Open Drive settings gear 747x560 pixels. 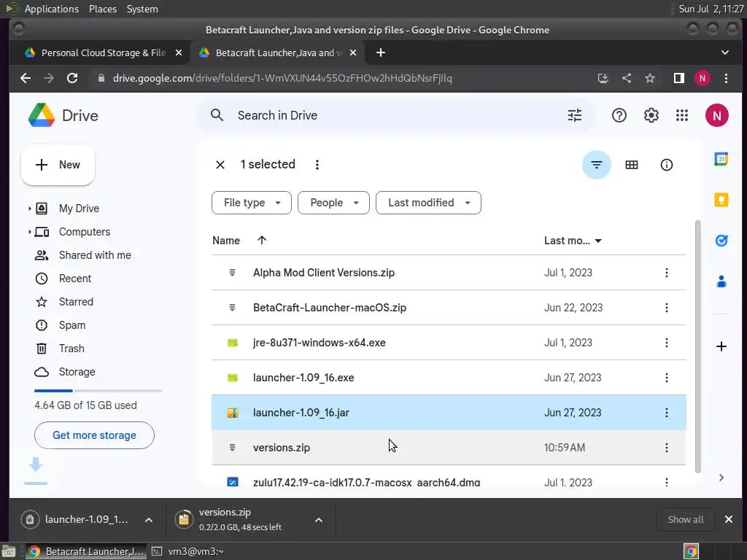click(x=651, y=115)
